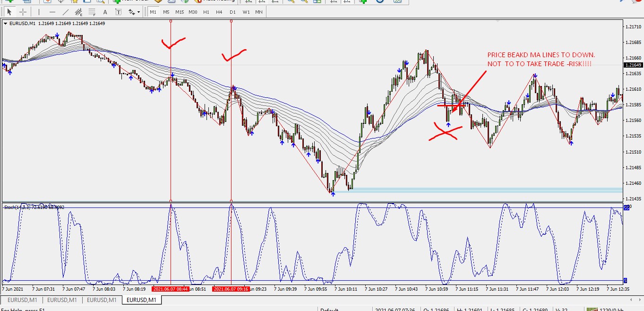Image resolution: width=644 pixels, height=311 pixels.
Task: Choose the vertical line drawing tool
Action: pyautogui.click(x=39, y=12)
